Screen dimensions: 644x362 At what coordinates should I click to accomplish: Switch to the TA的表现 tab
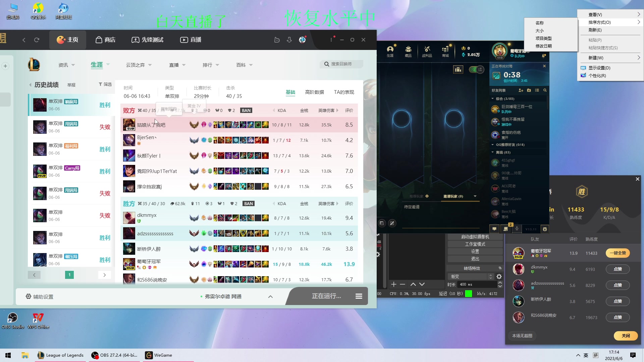click(344, 92)
